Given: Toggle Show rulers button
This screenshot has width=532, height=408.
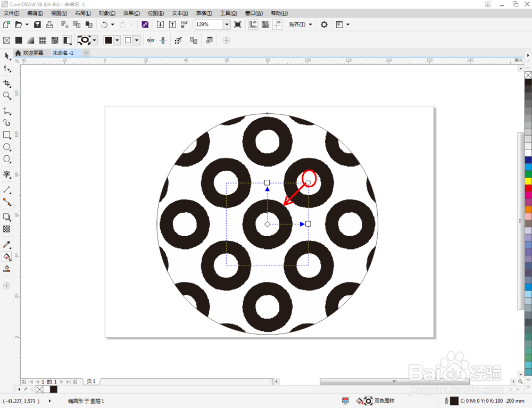Looking at the screenshot, I should tap(253, 24).
